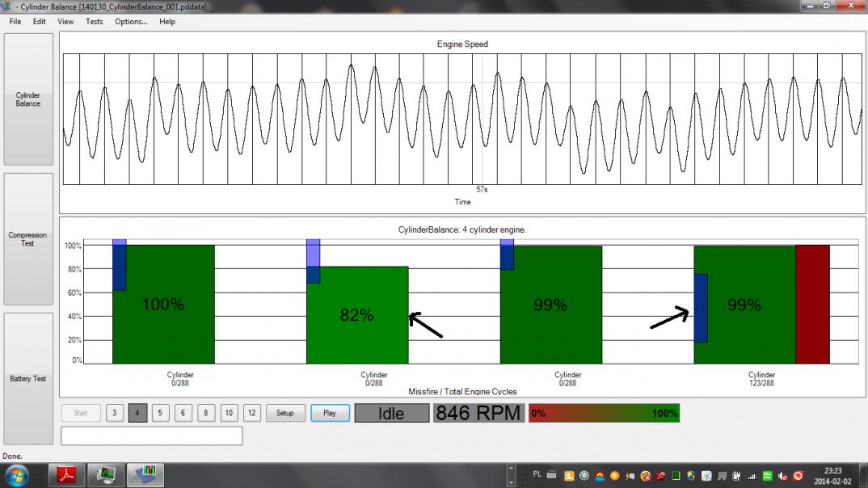Image resolution: width=868 pixels, height=488 pixels.
Task: Click the gray round disc tray icon
Action: click(584, 476)
